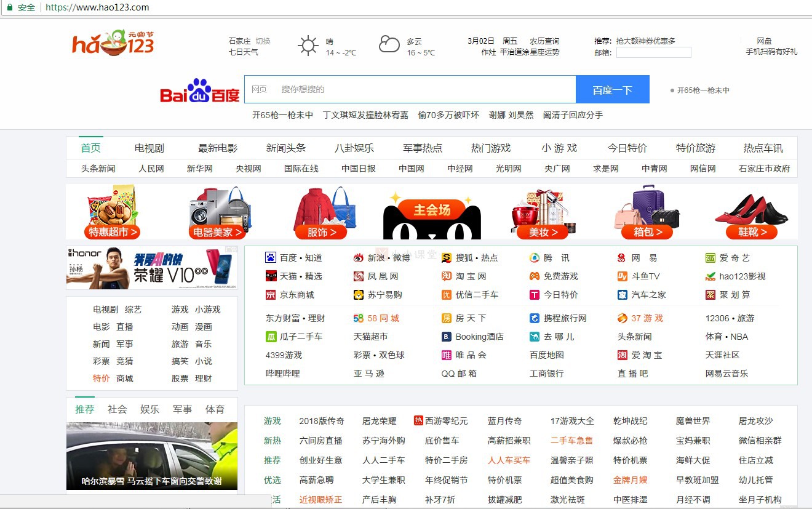Image resolution: width=812 pixels, height=509 pixels.
Task: Click the 网盘 link
Action: (765, 41)
